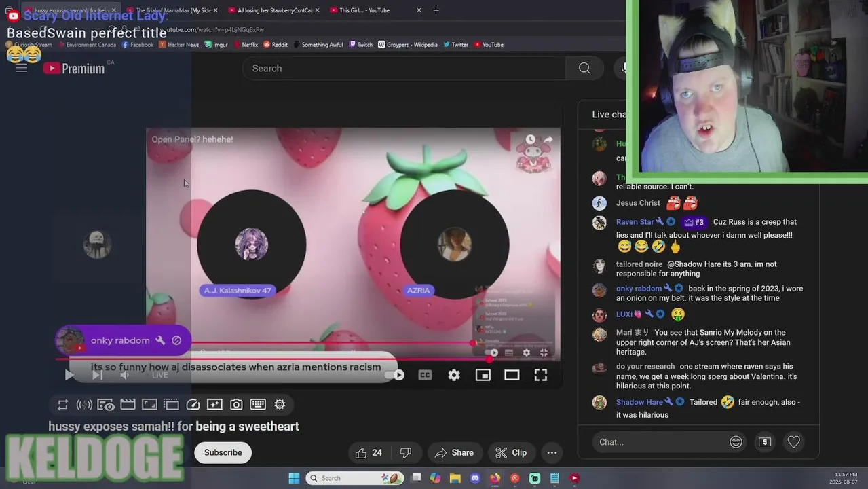Screen dimensions: 868x489
Task: Enable theater mode
Action: (x=512, y=375)
